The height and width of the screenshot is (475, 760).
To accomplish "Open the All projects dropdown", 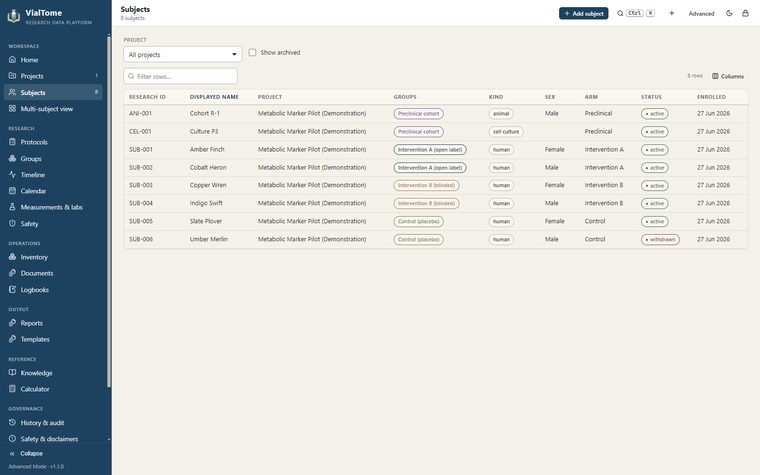I will 183,54.
